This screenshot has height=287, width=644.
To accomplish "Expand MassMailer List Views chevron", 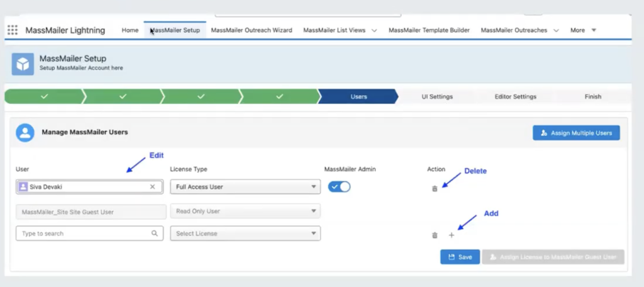I will [x=374, y=30].
